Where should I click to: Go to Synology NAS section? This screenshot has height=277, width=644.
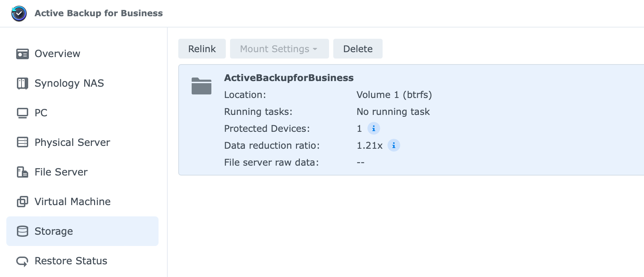pos(82,83)
